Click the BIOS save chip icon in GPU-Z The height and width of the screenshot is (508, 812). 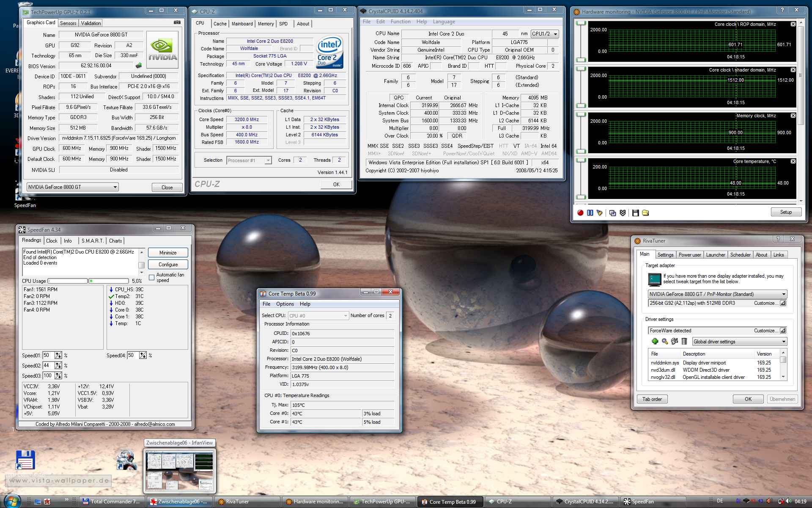pyautogui.click(x=138, y=66)
